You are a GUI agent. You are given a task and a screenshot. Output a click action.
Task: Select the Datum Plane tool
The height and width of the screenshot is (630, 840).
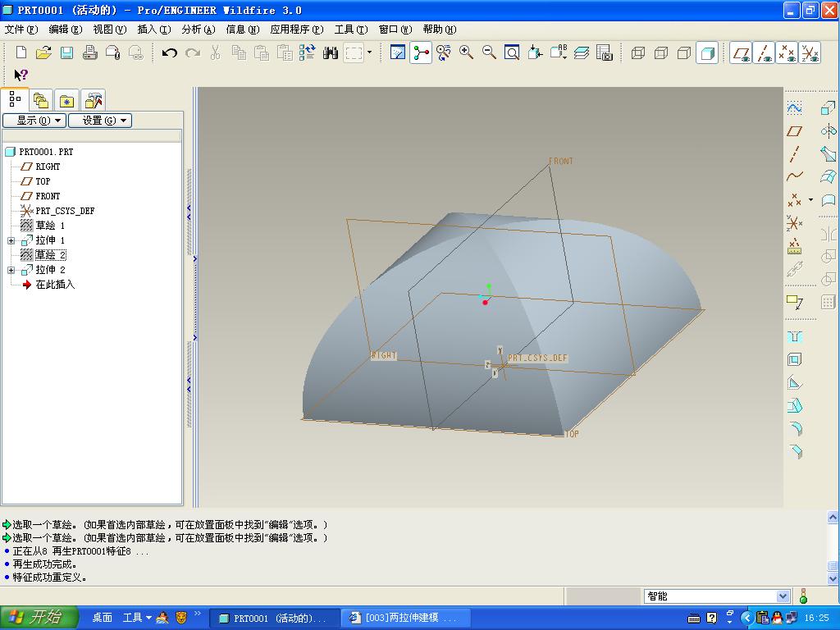pyautogui.click(x=794, y=131)
